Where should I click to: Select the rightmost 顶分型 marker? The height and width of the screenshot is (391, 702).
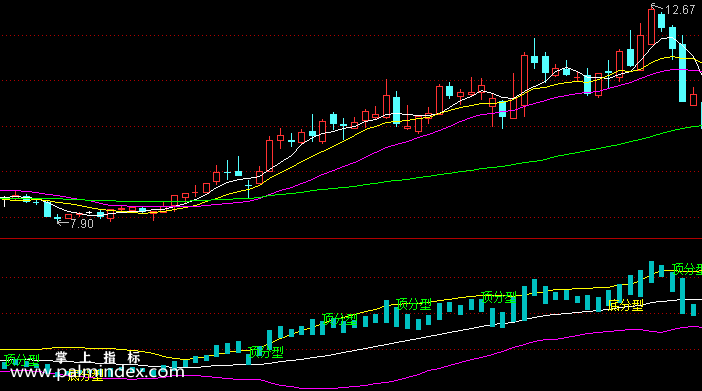pyautogui.click(x=687, y=269)
